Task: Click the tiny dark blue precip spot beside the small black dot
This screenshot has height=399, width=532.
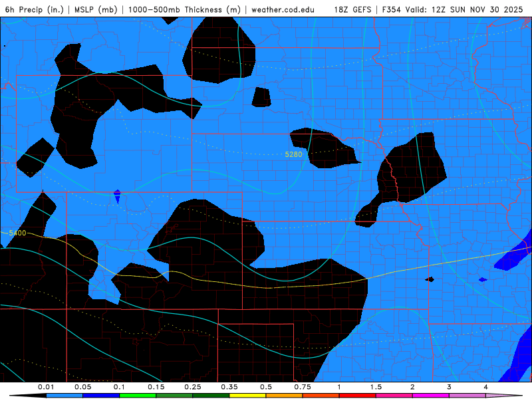Action: pyautogui.click(x=483, y=279)
